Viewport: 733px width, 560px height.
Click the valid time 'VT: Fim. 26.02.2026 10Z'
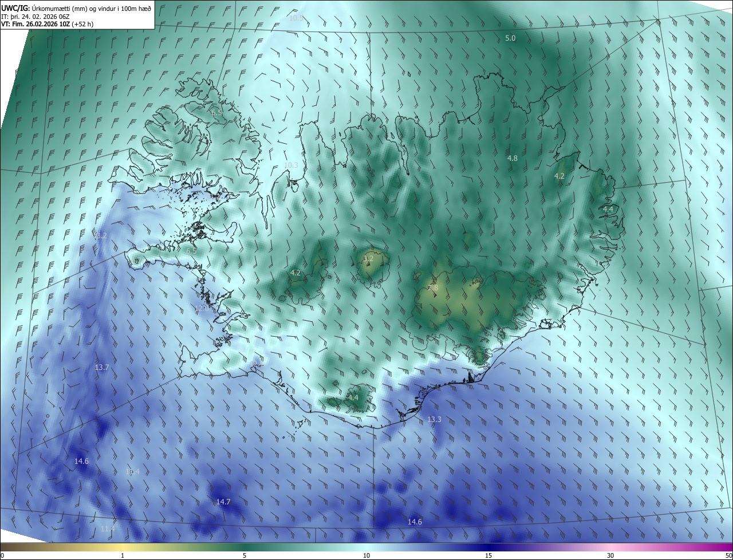tap(36, 24)
